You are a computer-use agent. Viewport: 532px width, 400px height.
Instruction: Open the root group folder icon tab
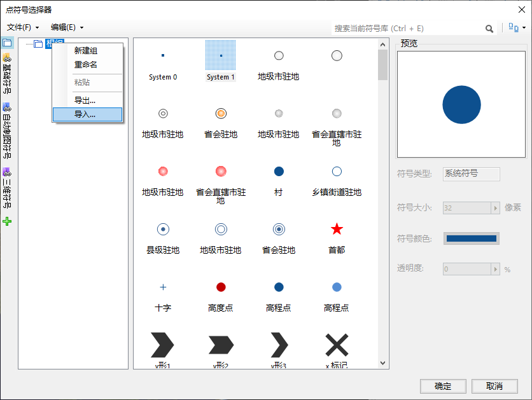pyautogui.click(x=7, y=43)
